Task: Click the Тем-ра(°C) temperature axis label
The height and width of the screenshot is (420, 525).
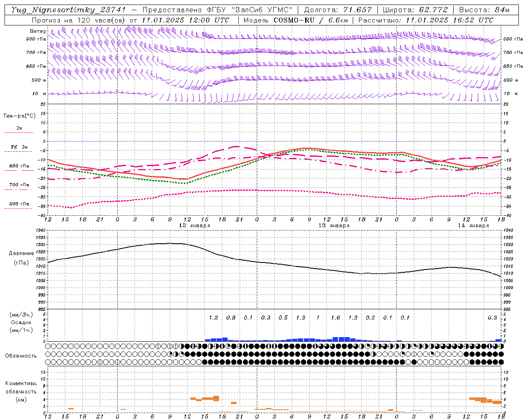Action: (19, 116)
